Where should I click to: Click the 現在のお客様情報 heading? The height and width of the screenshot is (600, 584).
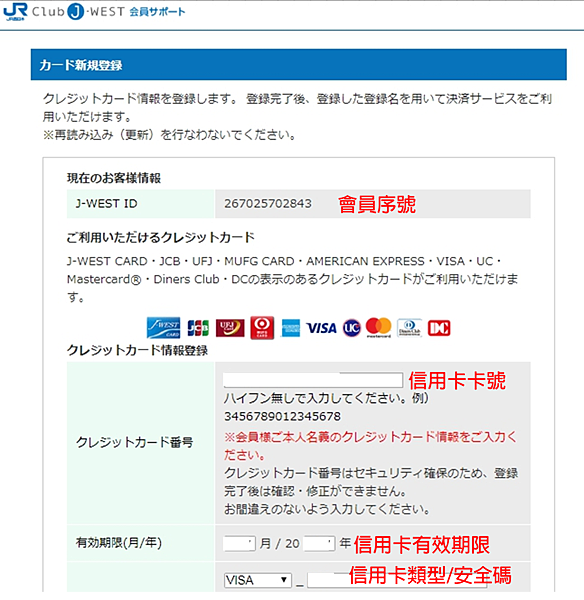point(114,178)
